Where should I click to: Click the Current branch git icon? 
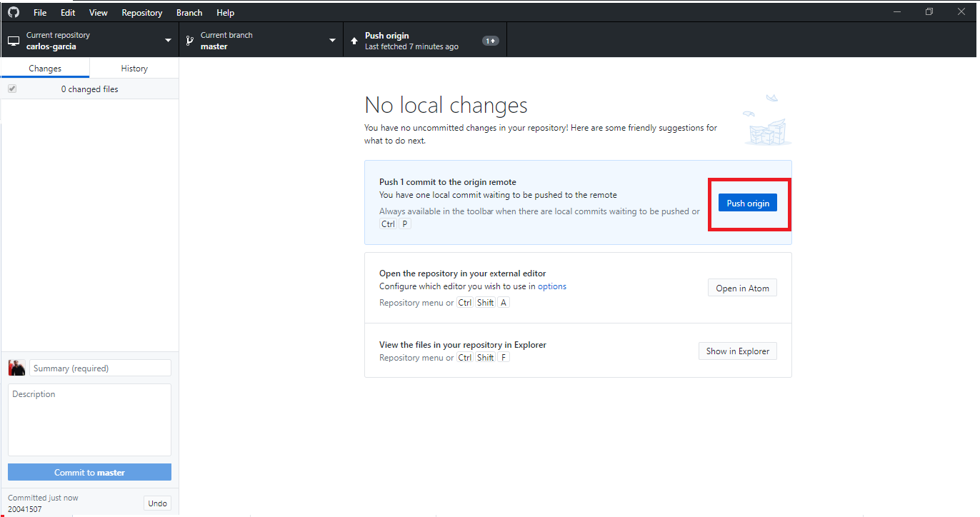[189, 41]
